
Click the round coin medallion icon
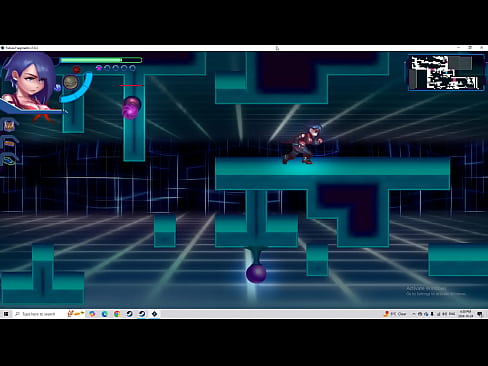(70, 82)
